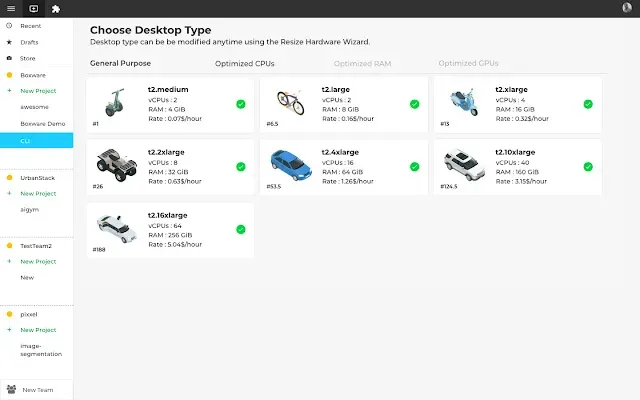Click the limousine image on t2.16xlarge card
This screenshot has width=640, height=400.
click(117, 229)
